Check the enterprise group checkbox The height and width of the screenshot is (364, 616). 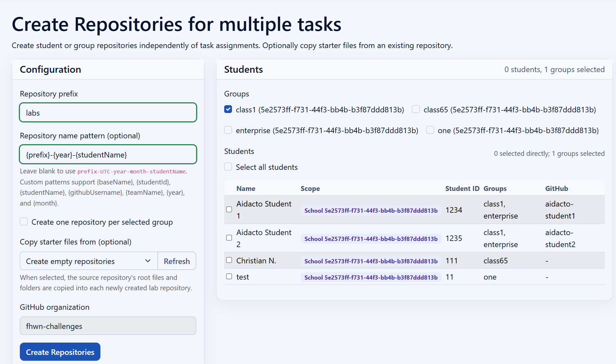click(x=228, y=130)
